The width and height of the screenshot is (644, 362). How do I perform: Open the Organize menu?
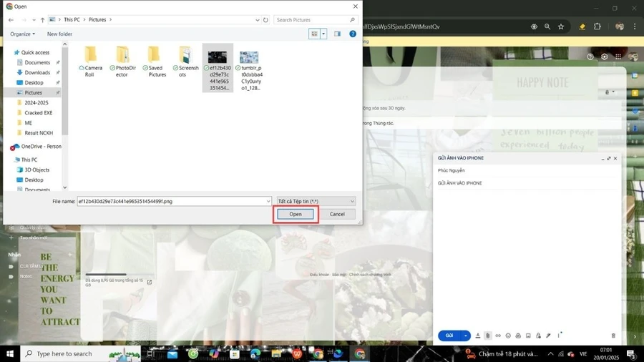[x=23, y=34]
